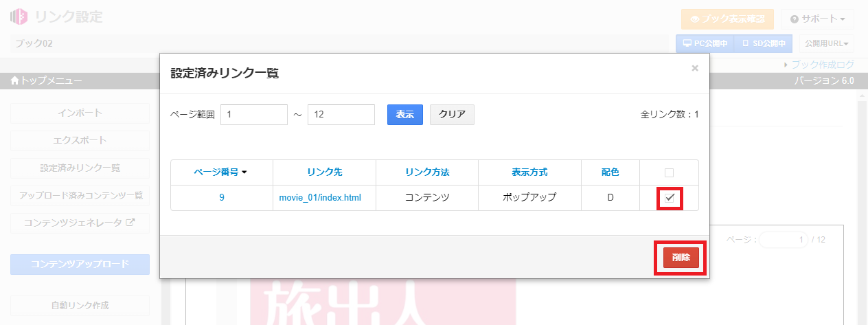Image resolution: width=868 pixels, height=325 pixels.
Task: Click the page range start input field
Action: [x=254, y=115]
